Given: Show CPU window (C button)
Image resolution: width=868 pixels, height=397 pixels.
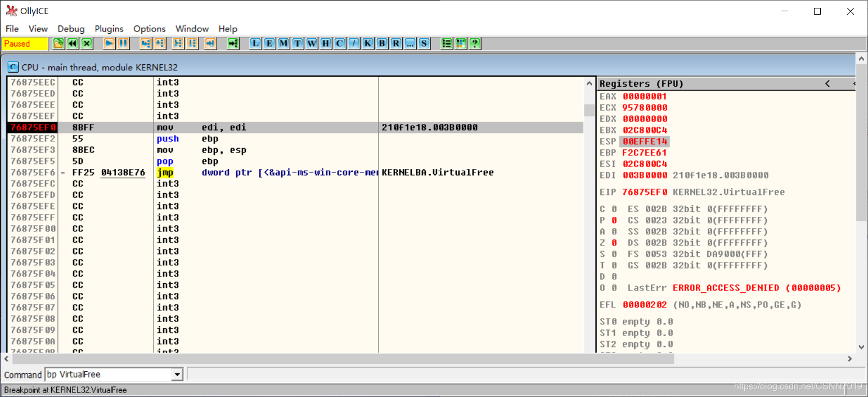Looking at the screenshot, I should click(x=340, y=43).
